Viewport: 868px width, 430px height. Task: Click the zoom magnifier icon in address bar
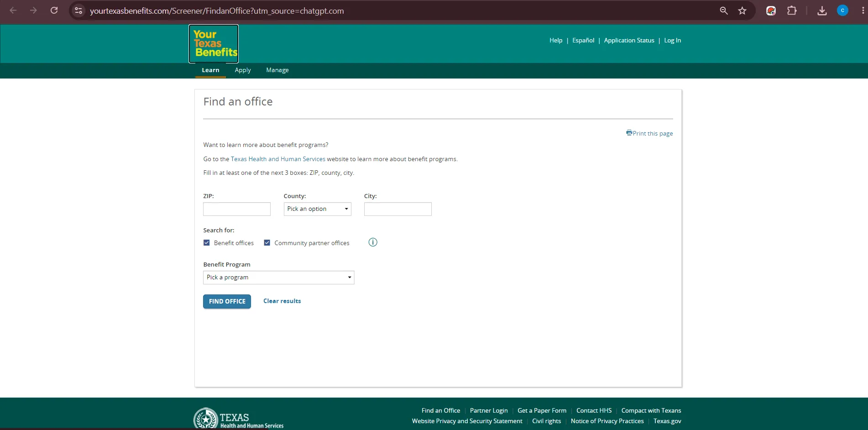click(x=724, y=10)
